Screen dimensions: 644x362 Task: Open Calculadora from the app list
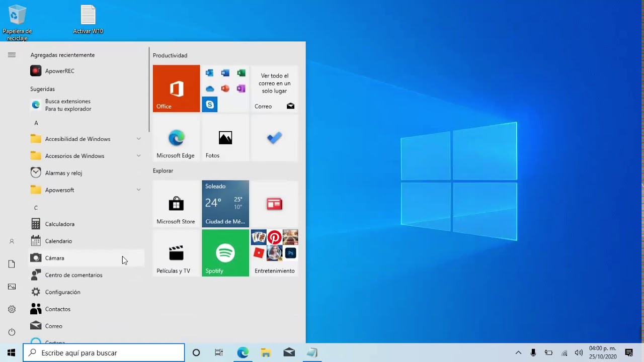[x=87, y=224]
